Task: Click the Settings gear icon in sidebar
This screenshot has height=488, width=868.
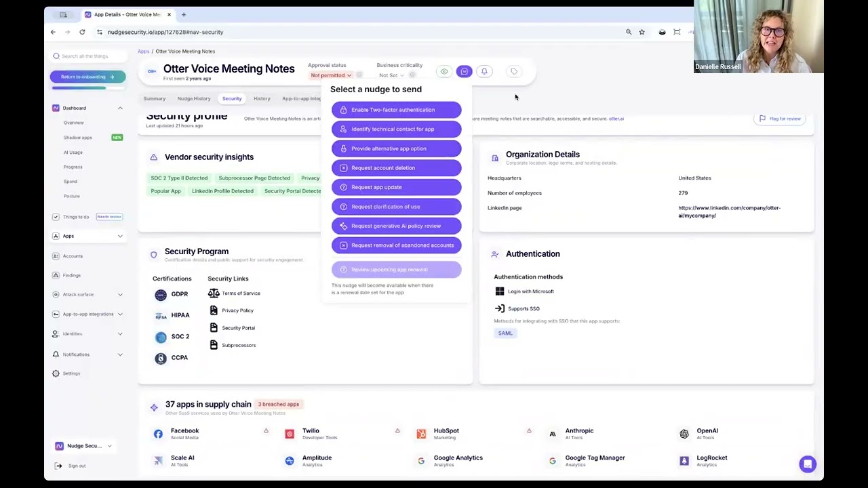Action: coord(56,373)
